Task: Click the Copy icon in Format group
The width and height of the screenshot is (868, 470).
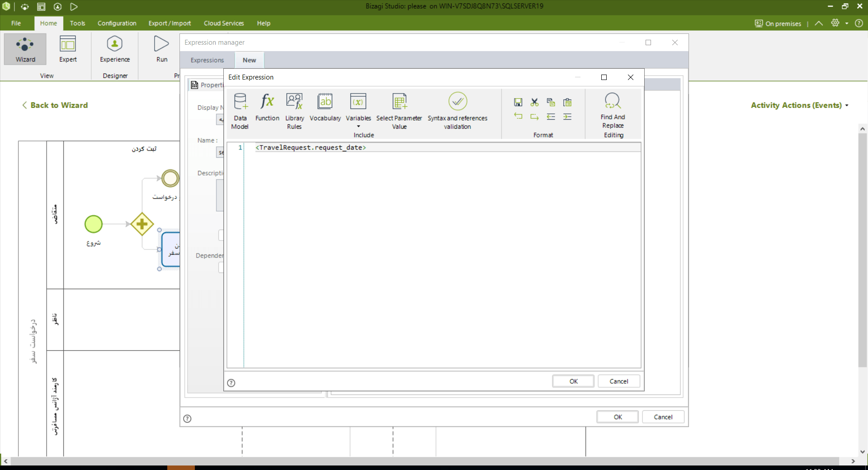Action: click(551, 102)
